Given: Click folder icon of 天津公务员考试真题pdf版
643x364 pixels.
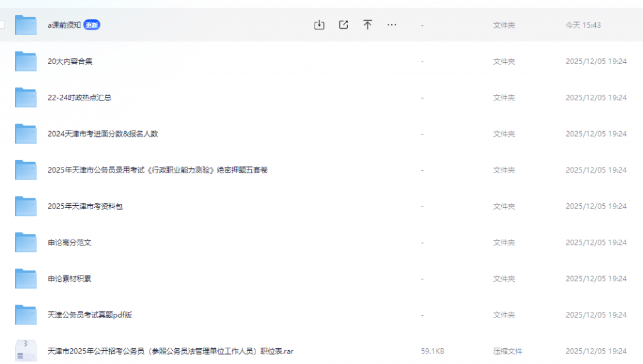Looking at the screenshot, I should (26, 315).
